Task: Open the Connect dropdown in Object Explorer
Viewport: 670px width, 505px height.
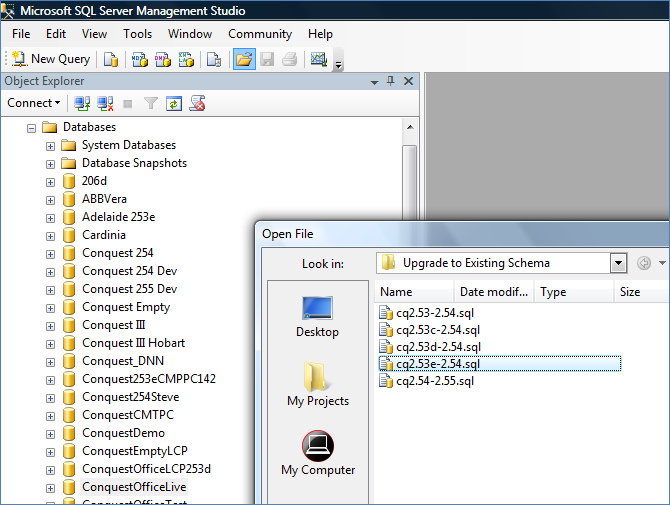Action: (x=33, y=103)
